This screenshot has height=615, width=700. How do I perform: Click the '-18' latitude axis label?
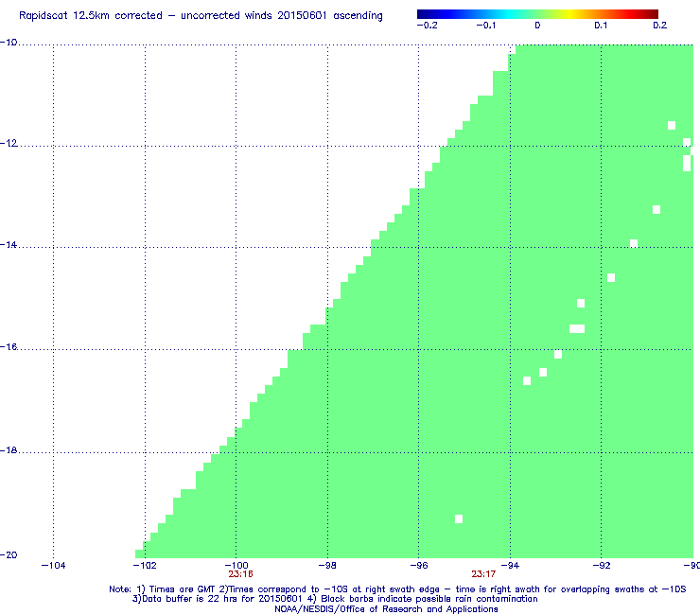(x=9, y=450)
